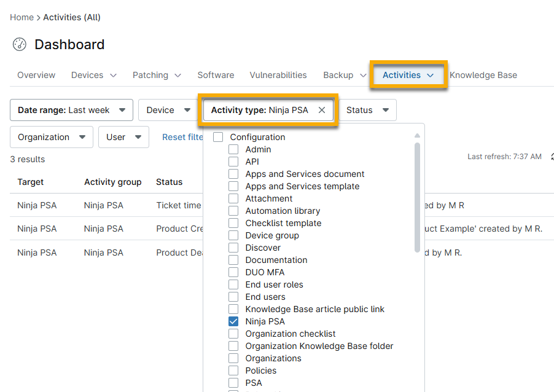
Task: Expand the Devices tab chevron
Action: [x=113, y=75]
